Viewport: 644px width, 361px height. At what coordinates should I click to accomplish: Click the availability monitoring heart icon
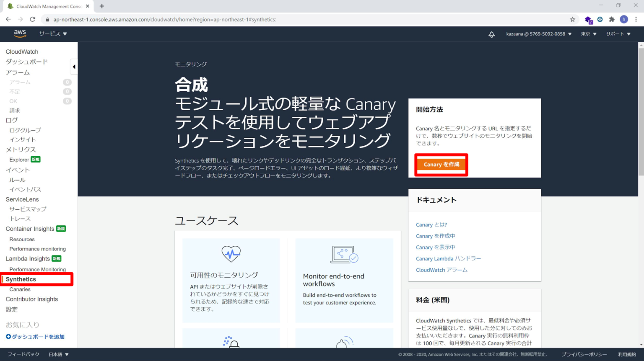click(231, 253)
